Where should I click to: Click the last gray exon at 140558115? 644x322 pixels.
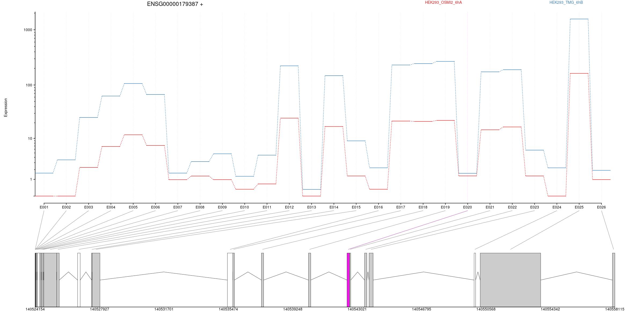click(614, 280)
